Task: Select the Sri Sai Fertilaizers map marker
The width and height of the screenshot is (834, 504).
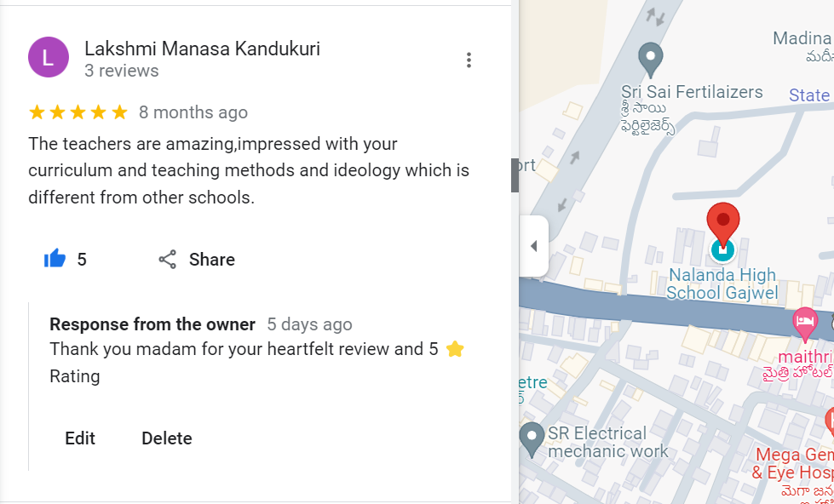Action: (651, 59)
